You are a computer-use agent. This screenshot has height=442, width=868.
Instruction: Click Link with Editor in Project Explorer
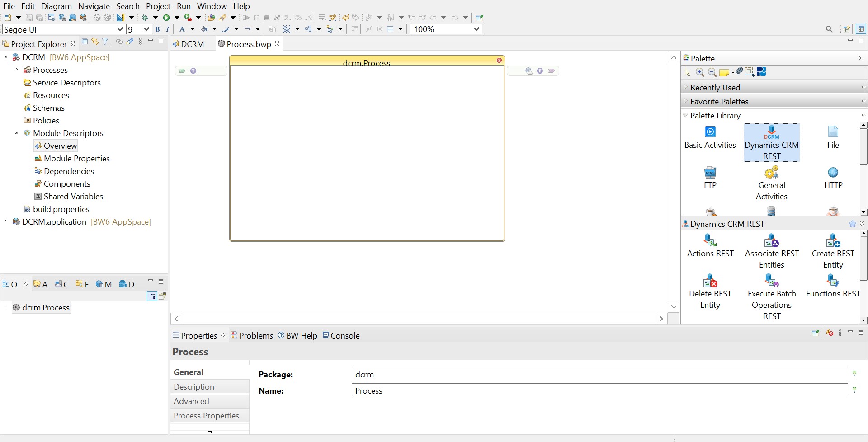tap(95, 42)
